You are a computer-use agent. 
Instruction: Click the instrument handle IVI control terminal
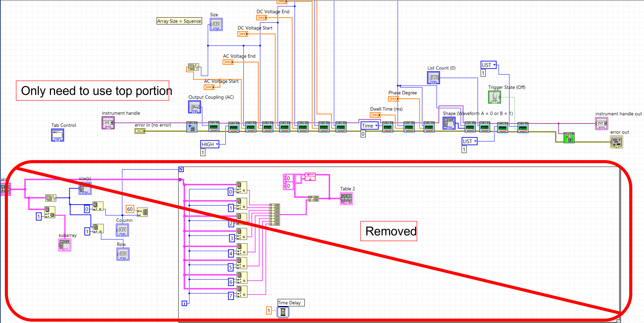pyautogui.click(x=108, y=123)
